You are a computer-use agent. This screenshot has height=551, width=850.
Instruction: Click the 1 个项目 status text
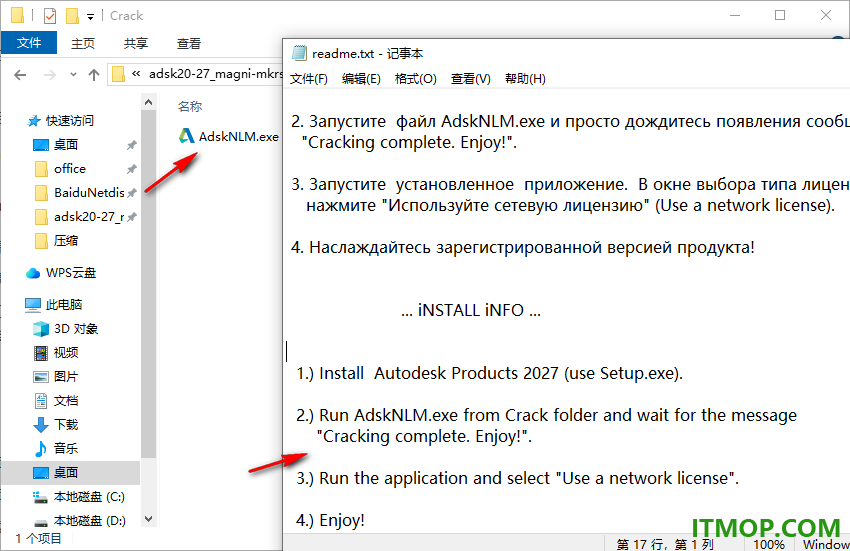[x=38, y=539]
